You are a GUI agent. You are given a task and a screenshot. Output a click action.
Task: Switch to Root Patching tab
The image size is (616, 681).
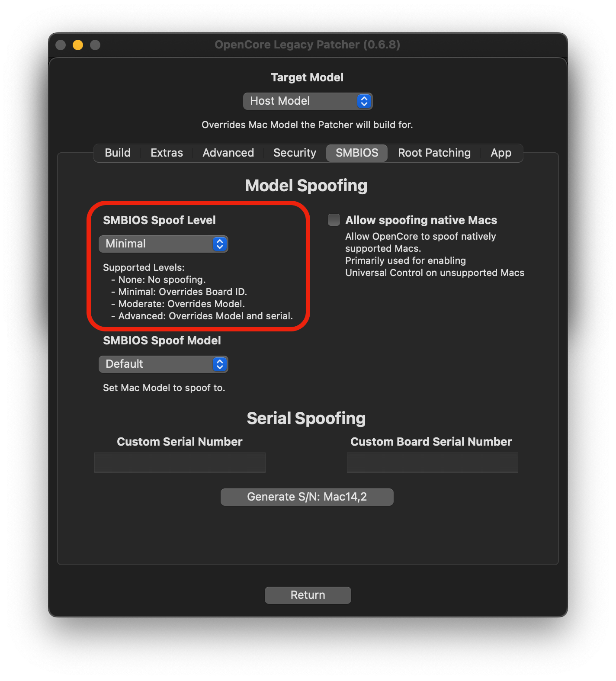coord(434,153)
